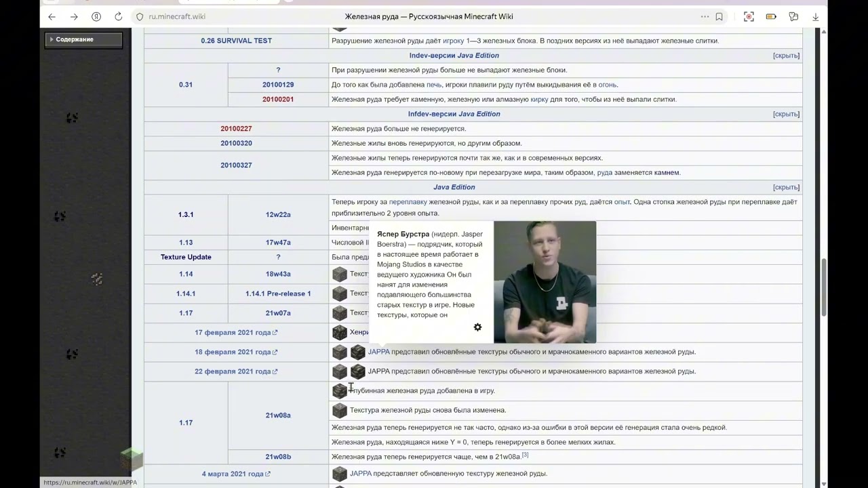Screen dimensions: 868x488
Task: Open the 'Texture Update' link
Action: pos(186,258)
